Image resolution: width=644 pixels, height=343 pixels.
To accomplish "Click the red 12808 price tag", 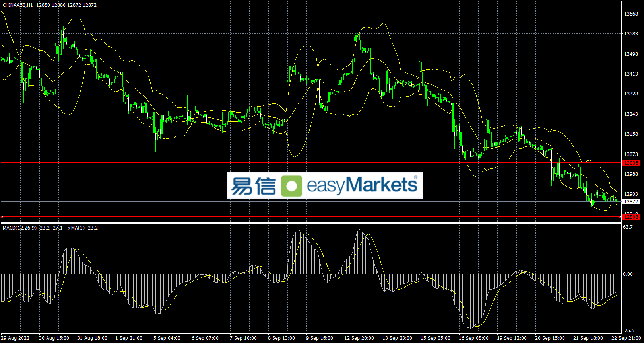I will pos(631,217).
